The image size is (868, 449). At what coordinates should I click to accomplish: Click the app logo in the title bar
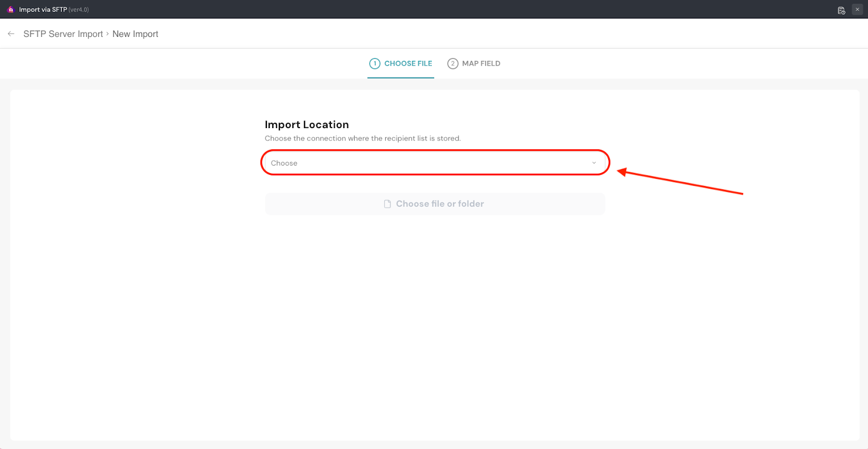click(x=10, y=10)
